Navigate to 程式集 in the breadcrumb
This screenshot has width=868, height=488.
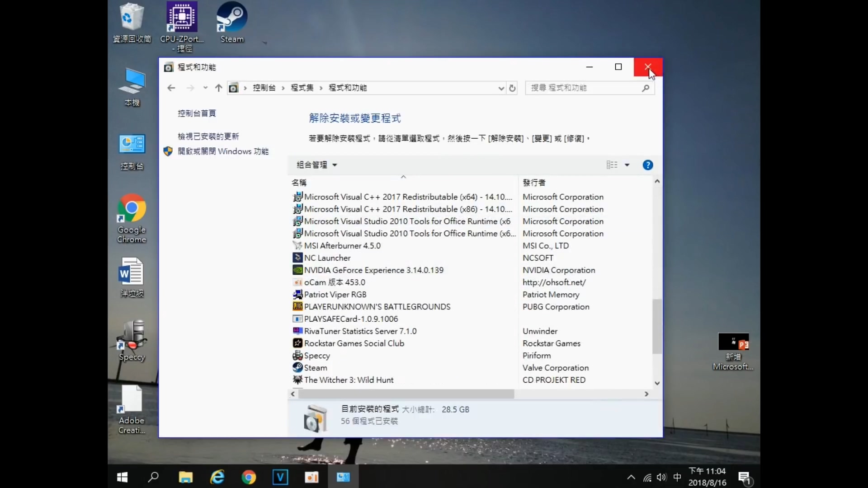[x=302, y=88]
